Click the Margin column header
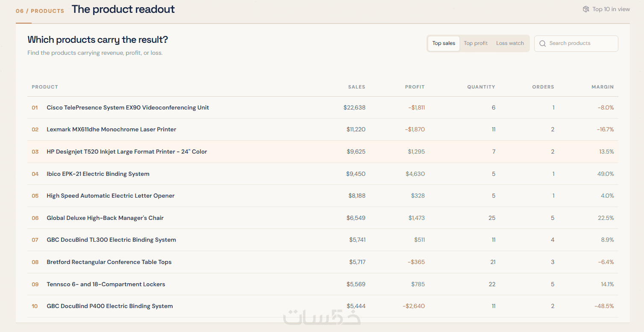 pyautogui.click(x=603, y=87)
